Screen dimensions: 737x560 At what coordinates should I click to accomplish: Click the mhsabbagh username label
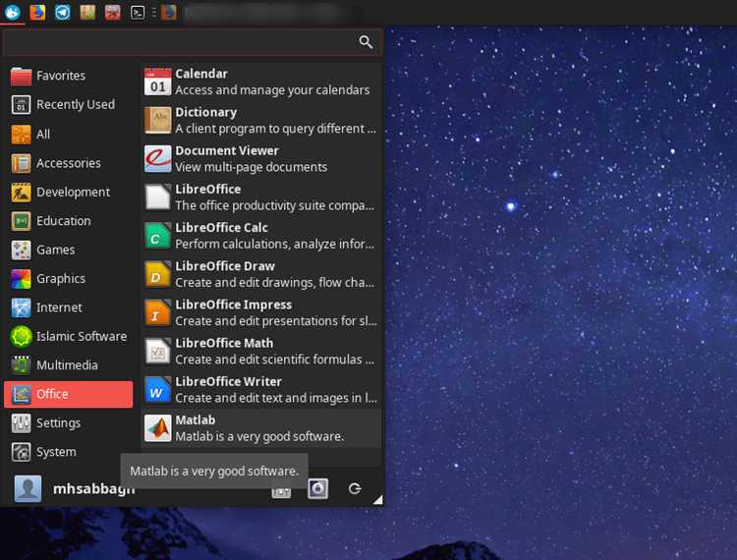94,489
